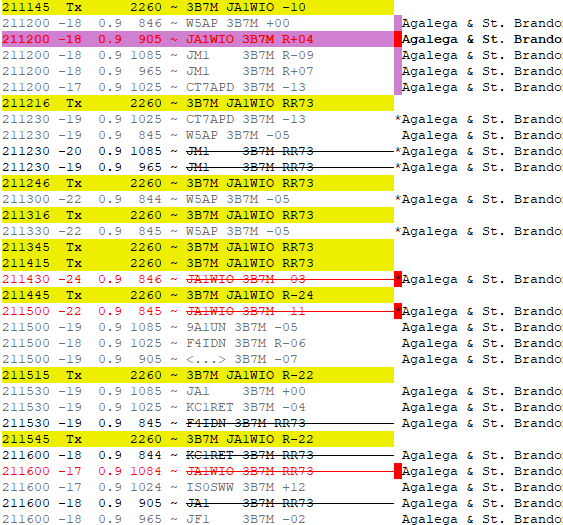The width and height of the screenshot is (563, 525).
Task: Click the red marker beside 211500 JA1WIO decode
Action: (x=398, y=311)
